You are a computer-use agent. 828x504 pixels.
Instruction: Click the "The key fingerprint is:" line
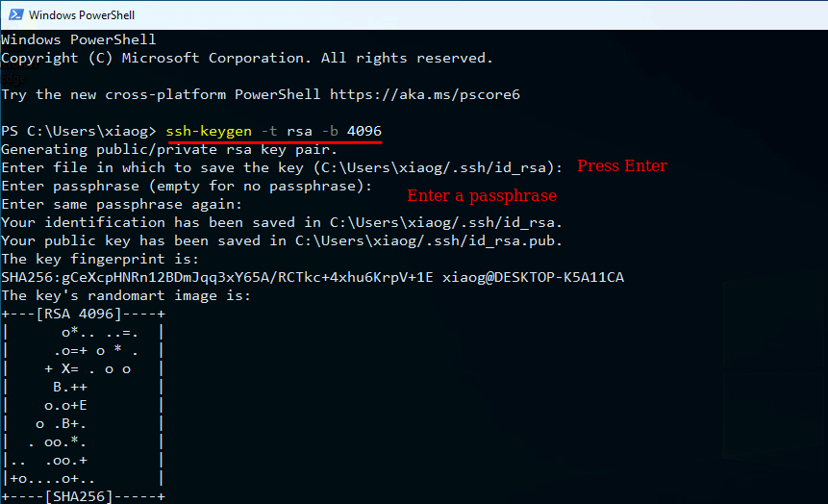pyautogui.click(x=100, y=259)
